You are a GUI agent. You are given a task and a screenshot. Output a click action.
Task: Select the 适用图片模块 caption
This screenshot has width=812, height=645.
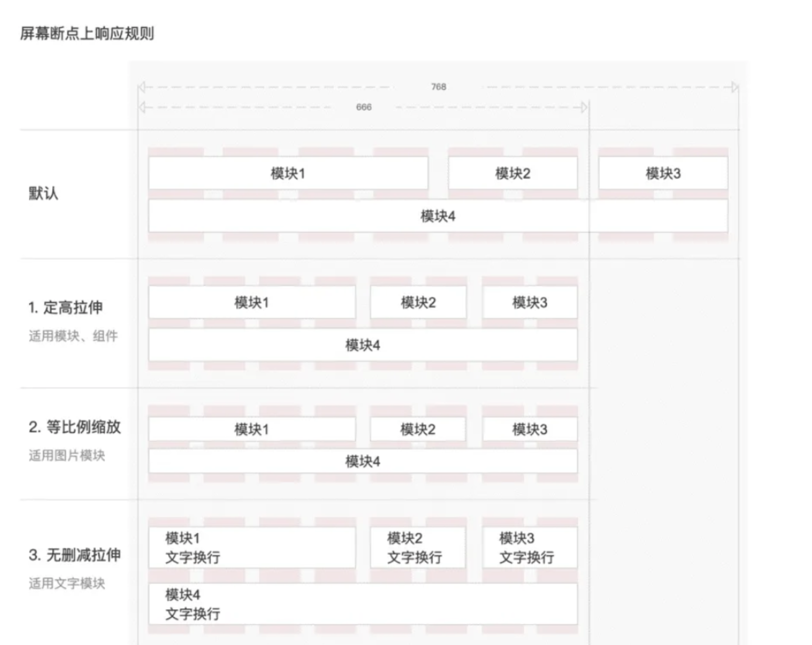[67, 455]
